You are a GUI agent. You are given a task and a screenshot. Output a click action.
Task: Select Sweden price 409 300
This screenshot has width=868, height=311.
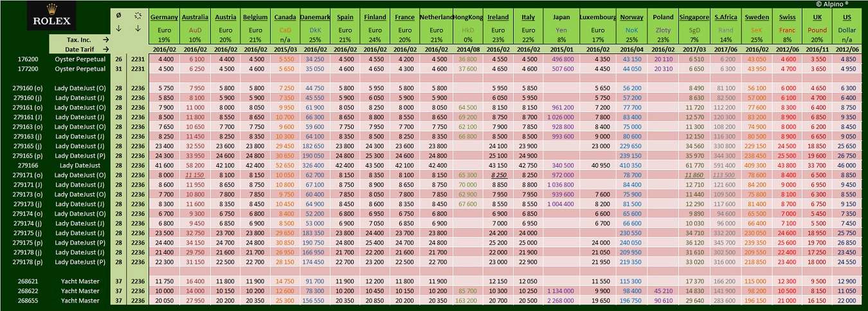click(x=756, y=165)
